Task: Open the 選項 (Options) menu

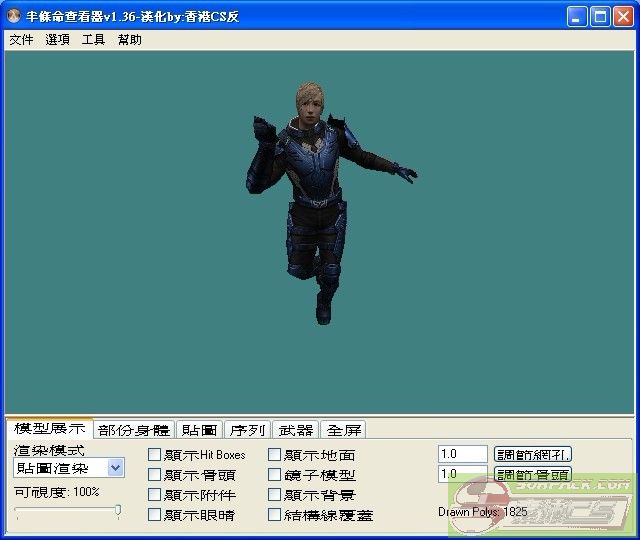Action: point(57,40)
